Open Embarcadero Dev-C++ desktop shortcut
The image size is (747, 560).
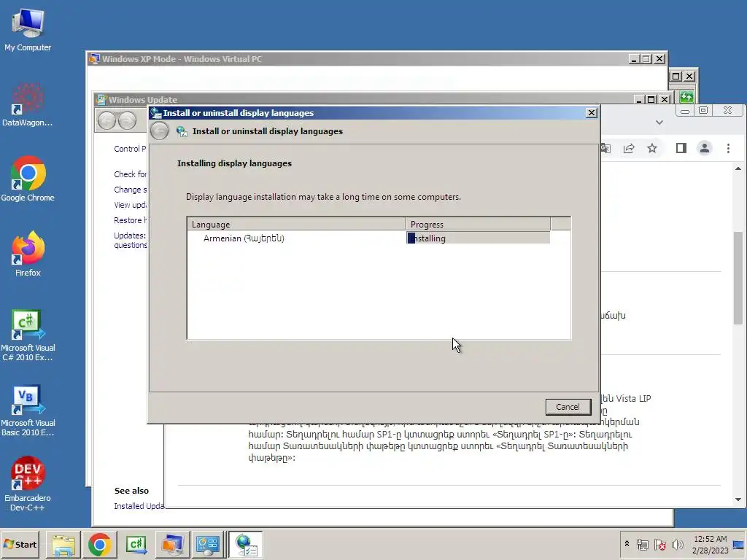coord(28,484)
